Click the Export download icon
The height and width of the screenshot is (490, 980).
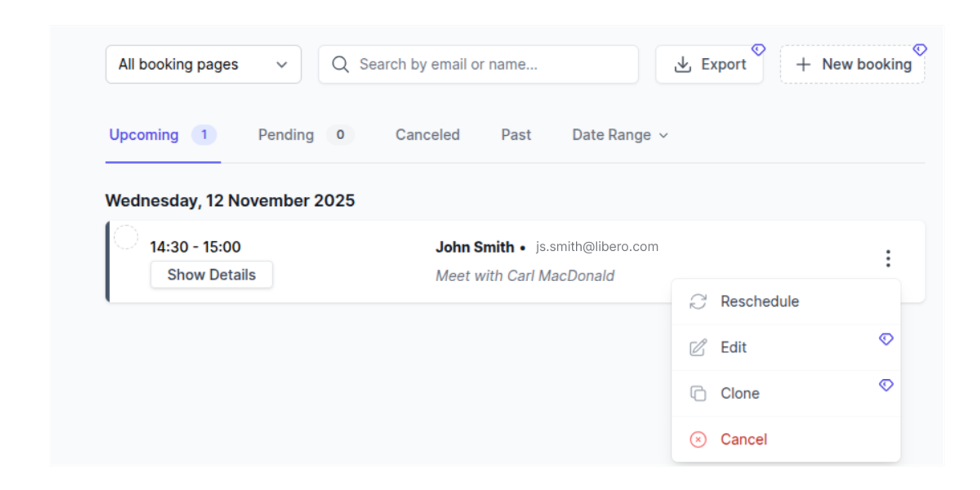click(682, 64)
